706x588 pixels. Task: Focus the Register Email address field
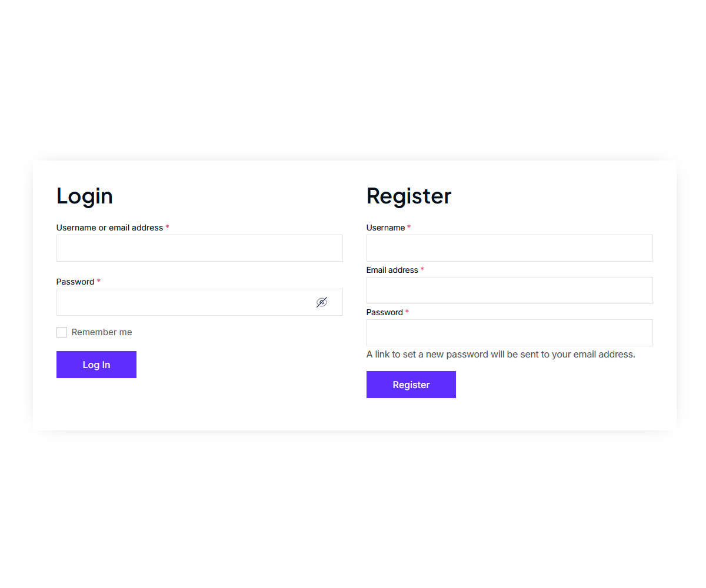pyautogui.click(x=509, y=290)
